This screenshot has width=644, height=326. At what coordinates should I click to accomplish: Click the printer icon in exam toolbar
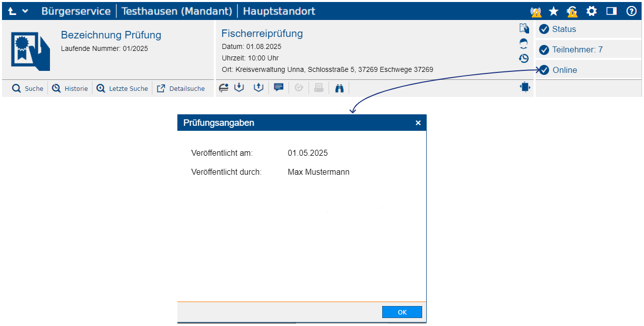coord(319,88)
